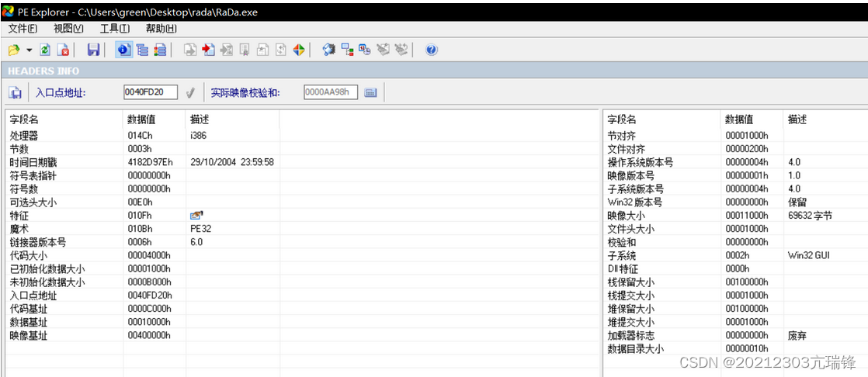Viewport: 868px width, 377px height.
Task: Click the grayed page icon after the red-arrow icon
Action: (226, 50)
